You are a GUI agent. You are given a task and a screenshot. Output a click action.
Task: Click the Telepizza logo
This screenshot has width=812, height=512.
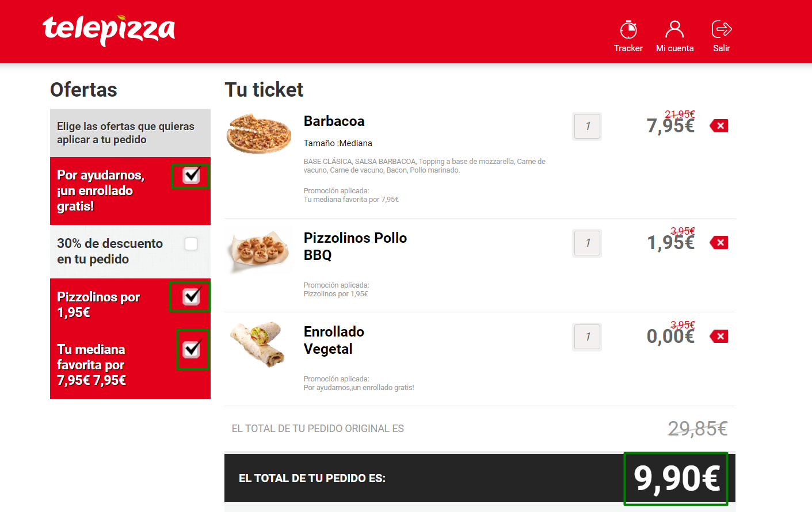click(109, 31)
